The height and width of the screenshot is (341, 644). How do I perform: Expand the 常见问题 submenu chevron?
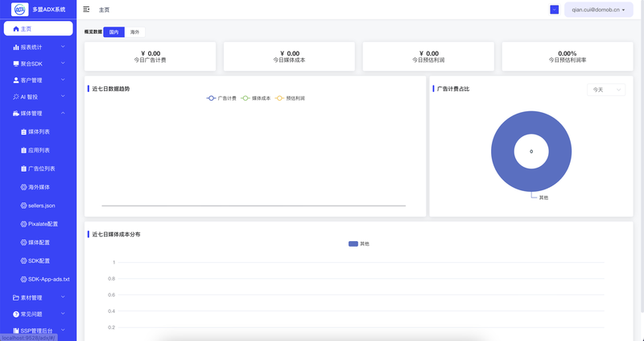[63, 314]
